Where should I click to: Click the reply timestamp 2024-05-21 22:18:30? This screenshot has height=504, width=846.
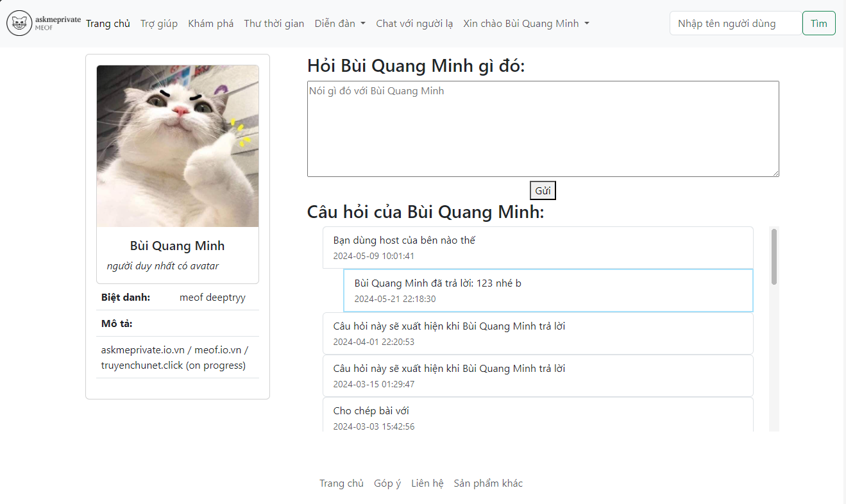(395, 299)
